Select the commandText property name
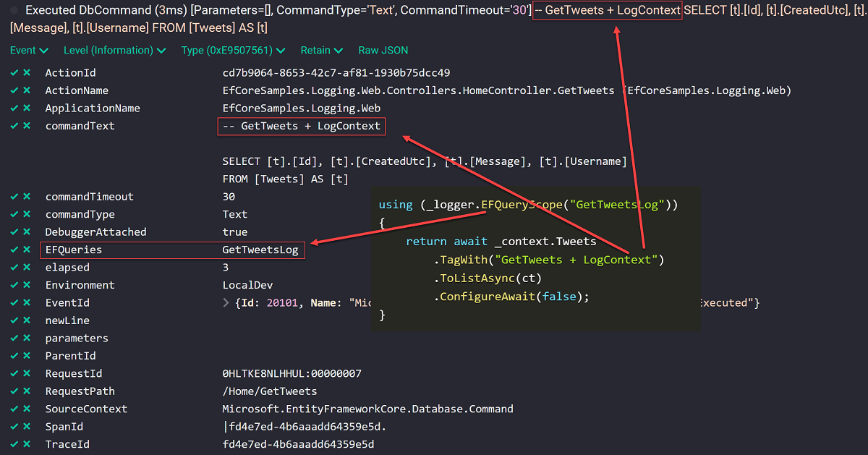Screen dimensions: 868x455 tap(80, 125)
